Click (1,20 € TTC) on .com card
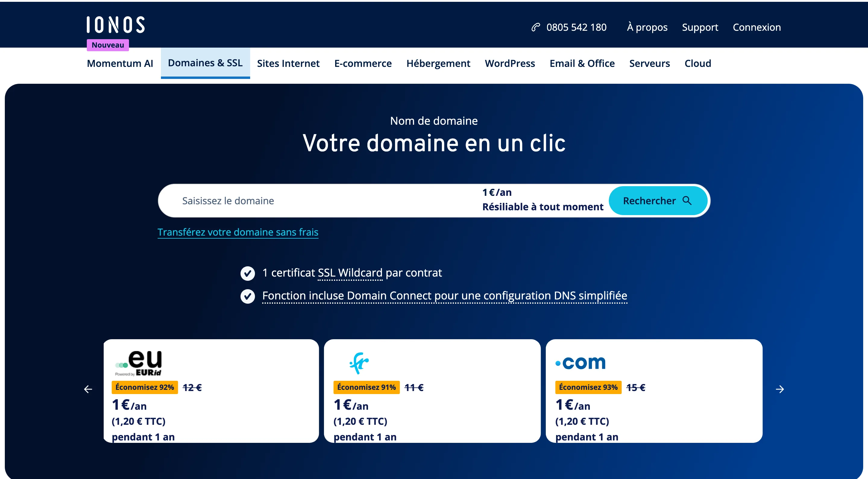 (x=582, y=421)
